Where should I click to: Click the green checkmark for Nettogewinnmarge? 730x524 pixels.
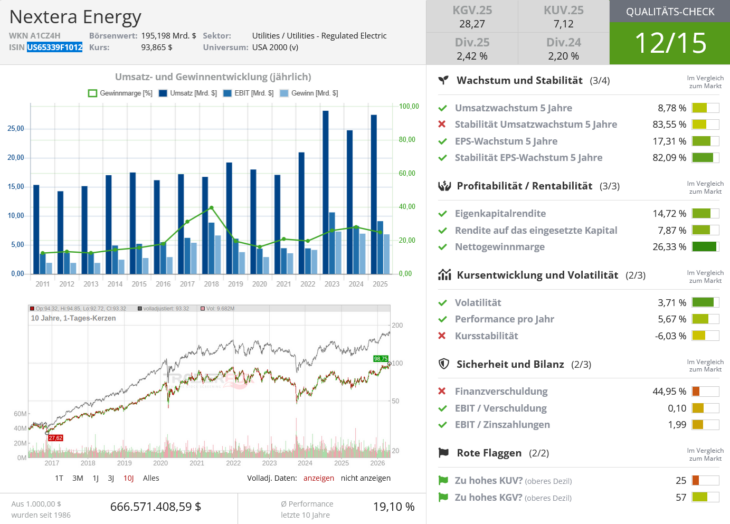point(442,247)
